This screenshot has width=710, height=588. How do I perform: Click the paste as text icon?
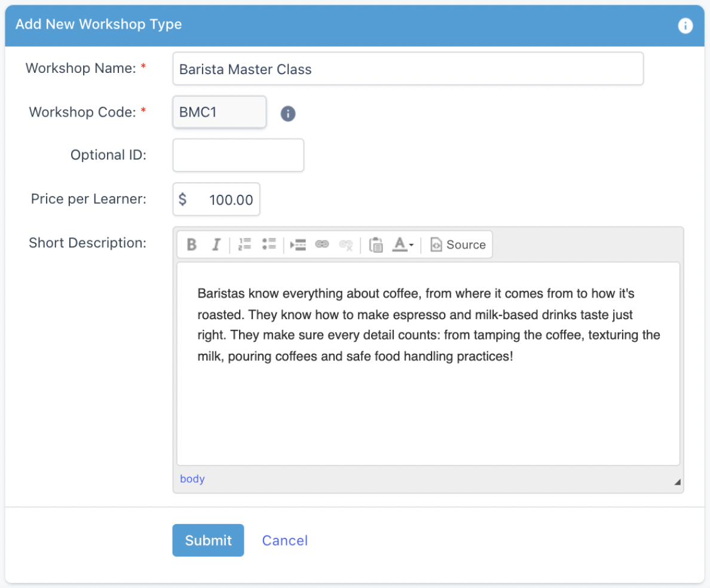point(375,244)
